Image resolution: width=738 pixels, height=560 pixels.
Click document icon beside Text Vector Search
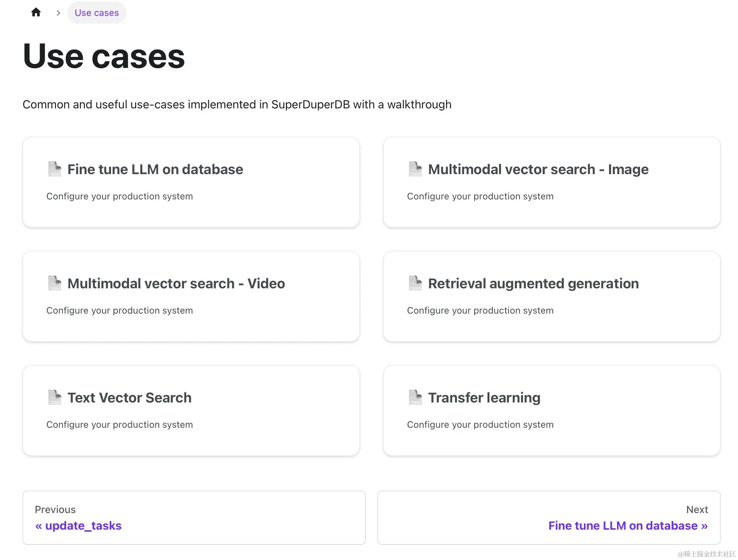(x=55, y=397)
